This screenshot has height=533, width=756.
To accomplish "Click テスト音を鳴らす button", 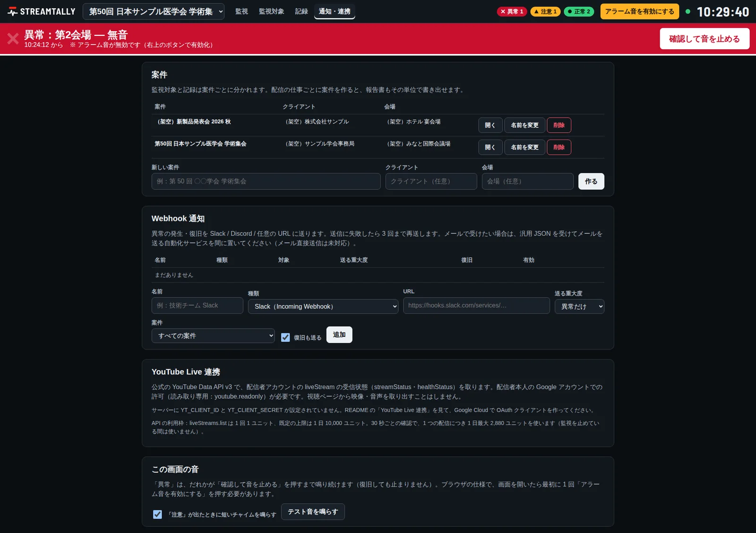I will click(313, 512).
